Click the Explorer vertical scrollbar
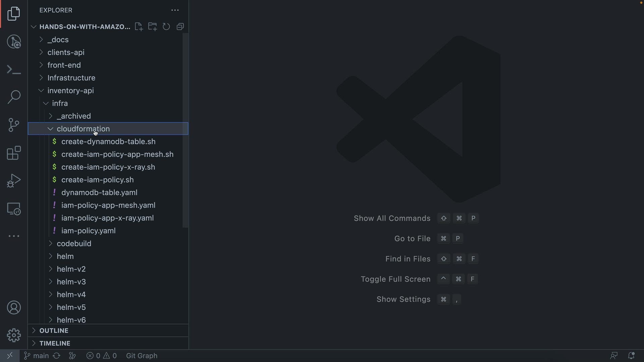644x362 pixels. tap(185, 131)
